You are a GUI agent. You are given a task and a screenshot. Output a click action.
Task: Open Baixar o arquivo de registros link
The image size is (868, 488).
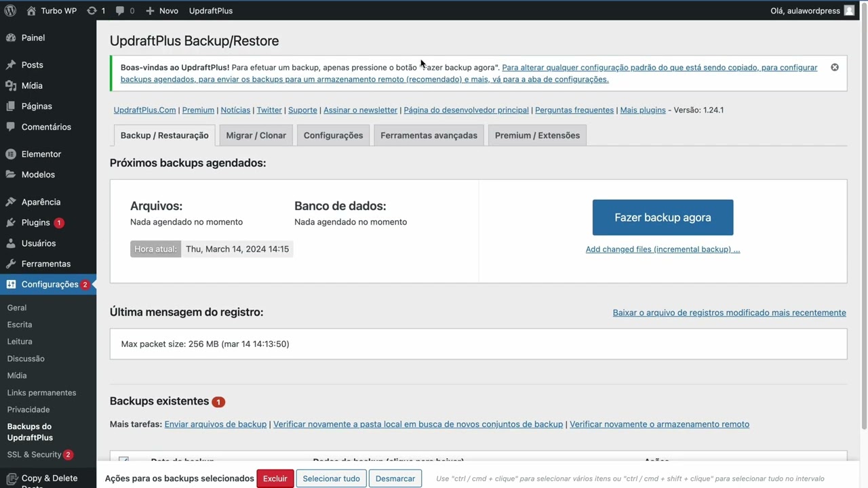click(729, 312)
